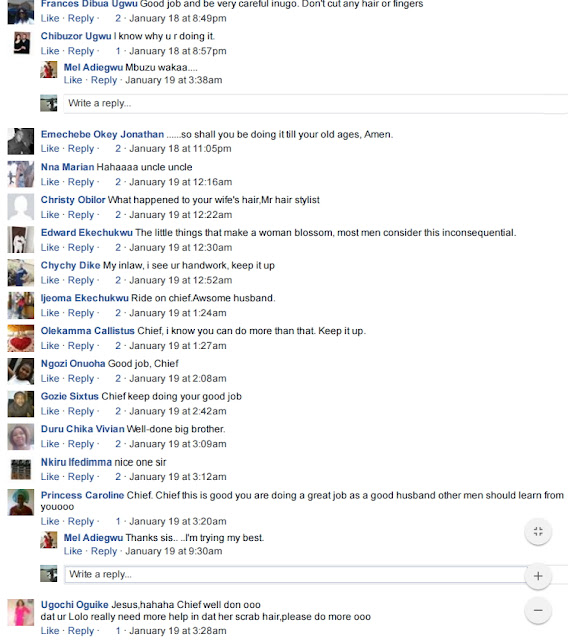Click the zoom out minus button

click(538, 610)
